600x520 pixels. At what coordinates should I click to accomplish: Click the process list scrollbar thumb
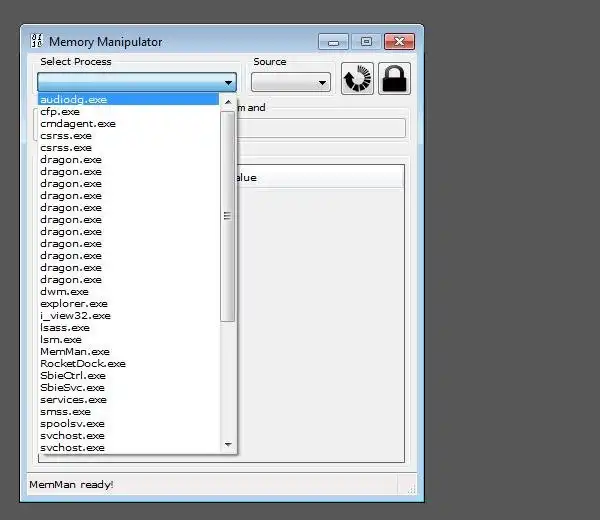click(228, 216)
